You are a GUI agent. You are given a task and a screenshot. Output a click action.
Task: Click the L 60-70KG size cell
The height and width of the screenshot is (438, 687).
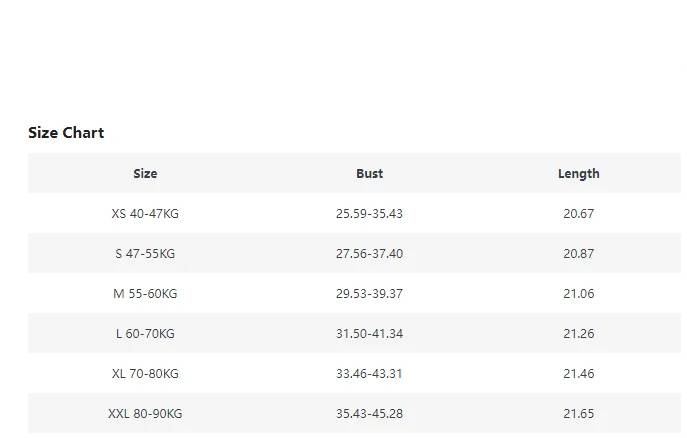(145, 333)
